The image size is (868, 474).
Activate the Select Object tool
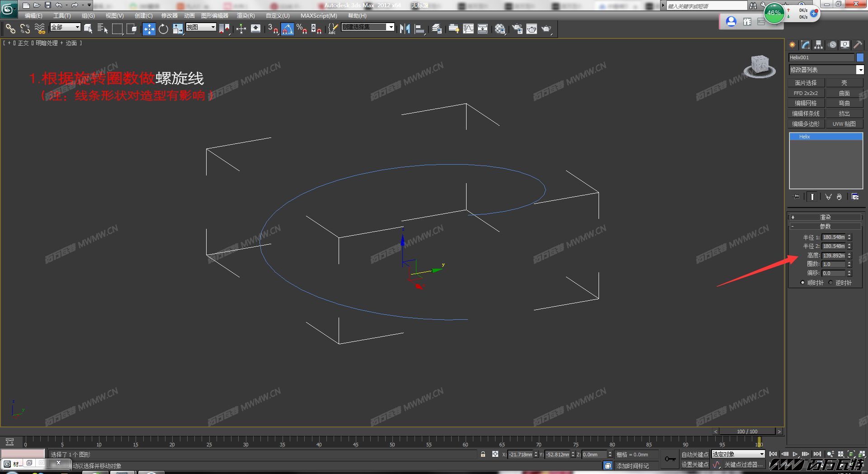[x=88, y=29]
